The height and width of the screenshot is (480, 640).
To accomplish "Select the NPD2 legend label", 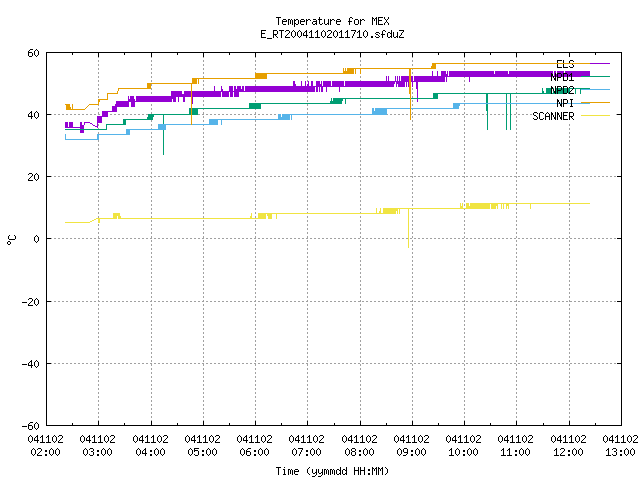I will 562,90.
